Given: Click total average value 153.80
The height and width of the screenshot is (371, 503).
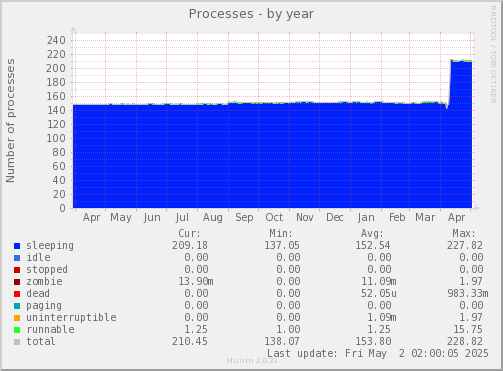Looking at the screenshot, I should (373, 341).
